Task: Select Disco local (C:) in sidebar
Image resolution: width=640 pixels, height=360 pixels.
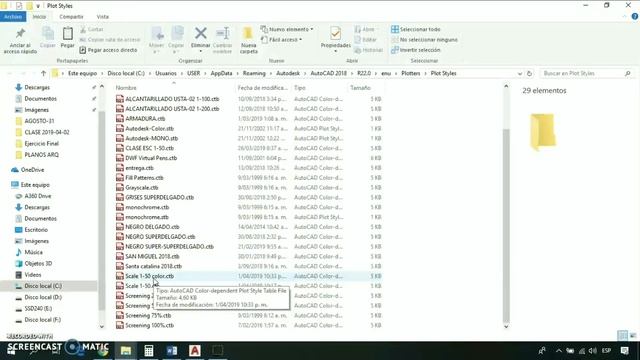Action: (43, 286)
